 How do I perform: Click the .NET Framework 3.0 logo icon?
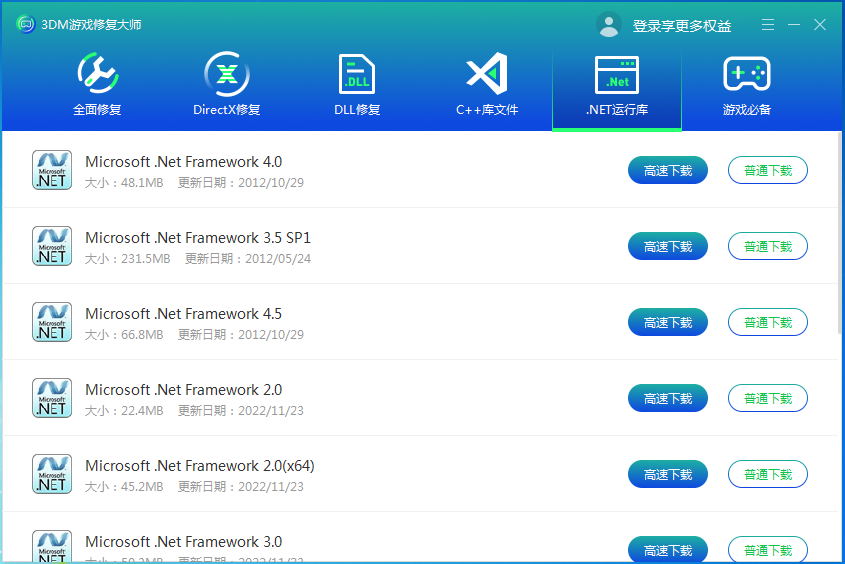click(52, 546)
